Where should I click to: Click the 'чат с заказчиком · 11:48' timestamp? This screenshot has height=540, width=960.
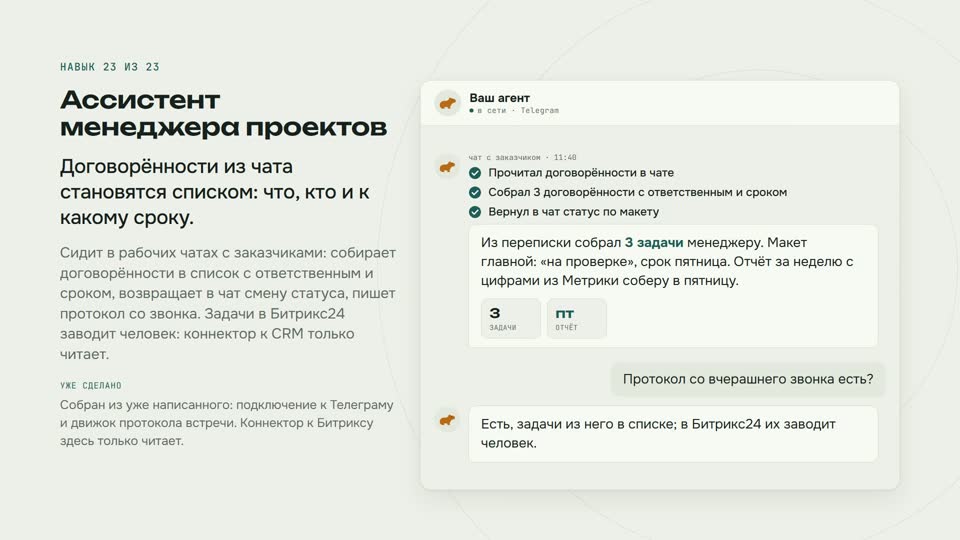[522, 157]
